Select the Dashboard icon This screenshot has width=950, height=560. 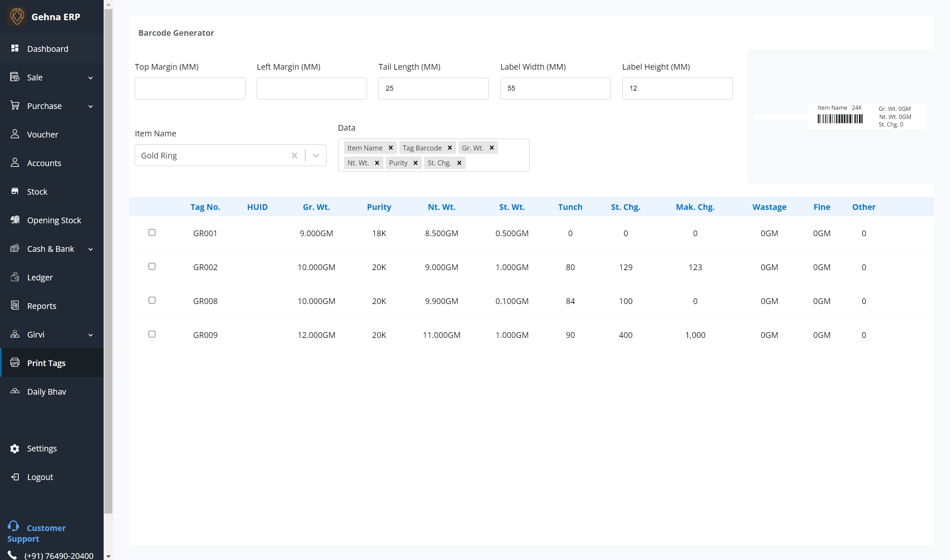point(15,48)
